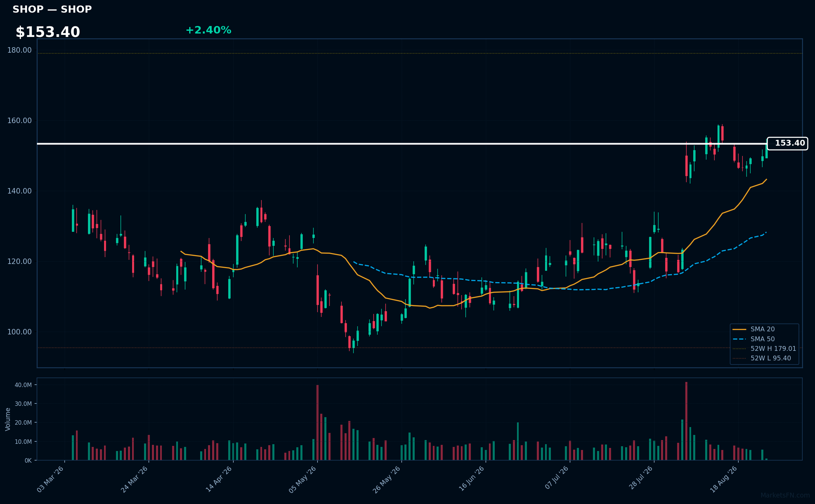Viewport: 815px width, 504px height.
Task: Click the 24 Mar '26 date label
Action: pyautogui.click(x=134, y=479)
